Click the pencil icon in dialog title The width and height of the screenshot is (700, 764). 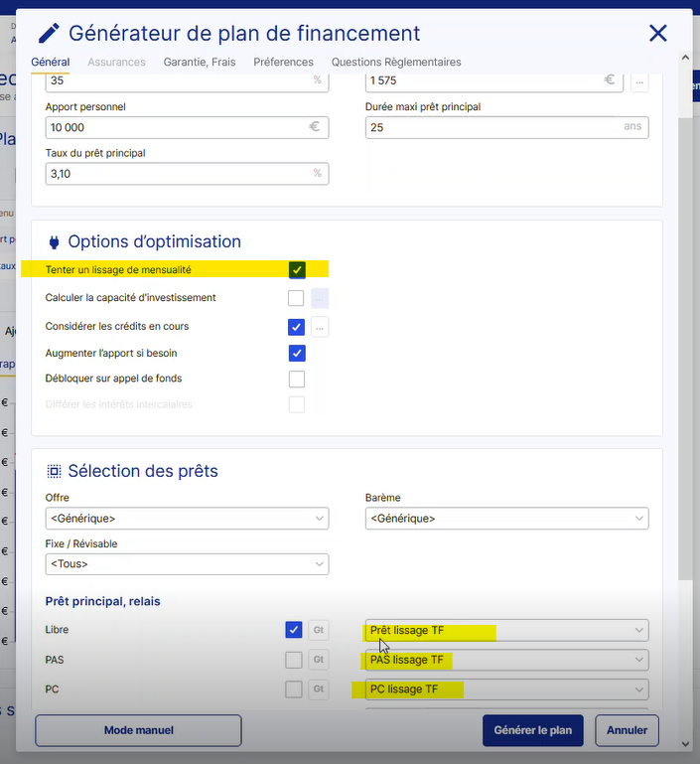coord(49,34)
